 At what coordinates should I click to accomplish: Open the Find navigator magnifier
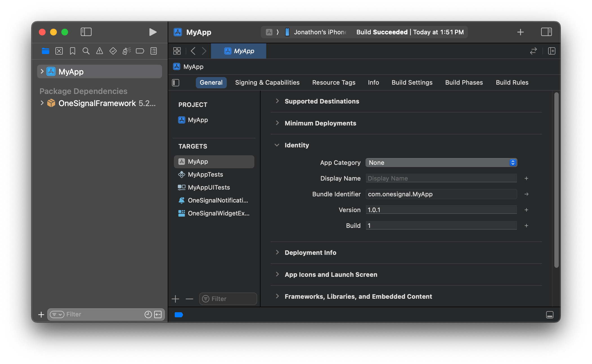pyautogui.click(x=86, y=51)
